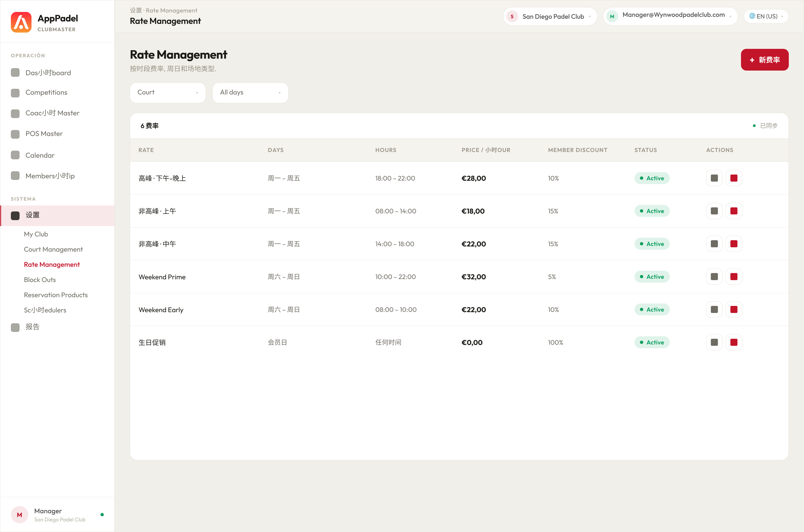This screenshot has height=532, width=804.
Task: Open the Court filter dropdown
Action: tap(168, 93)
